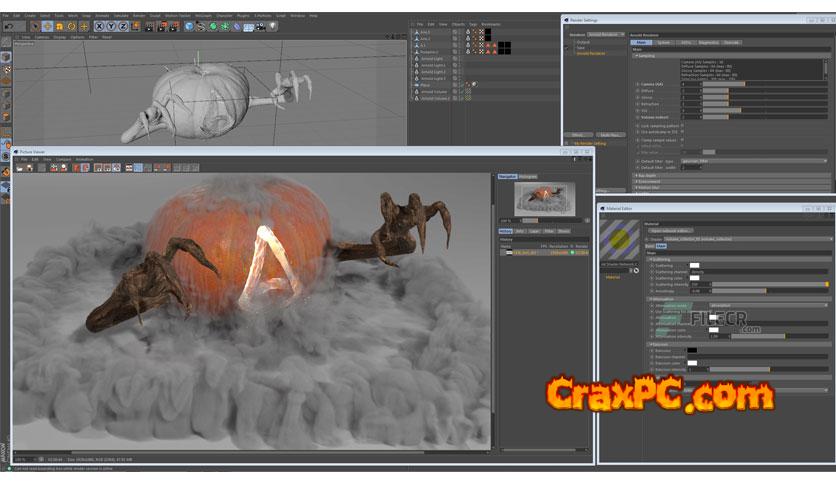The width and height of the screenshot is (836, 484).
Task: Open the Compare menu in Picture Viewer
Action: (63, 159)
